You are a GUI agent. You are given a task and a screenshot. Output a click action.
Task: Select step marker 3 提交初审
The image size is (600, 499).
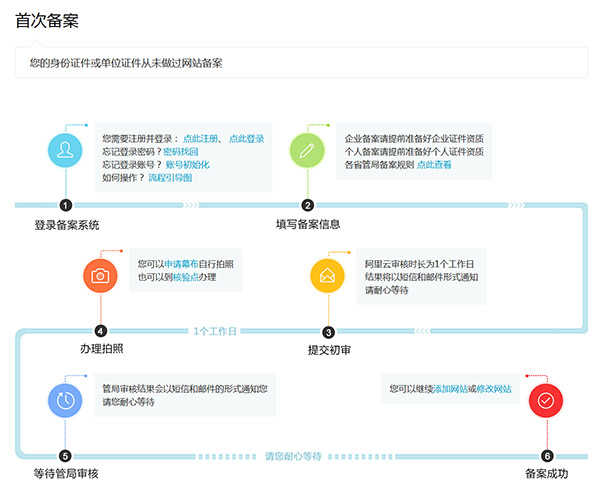[328, 331]
